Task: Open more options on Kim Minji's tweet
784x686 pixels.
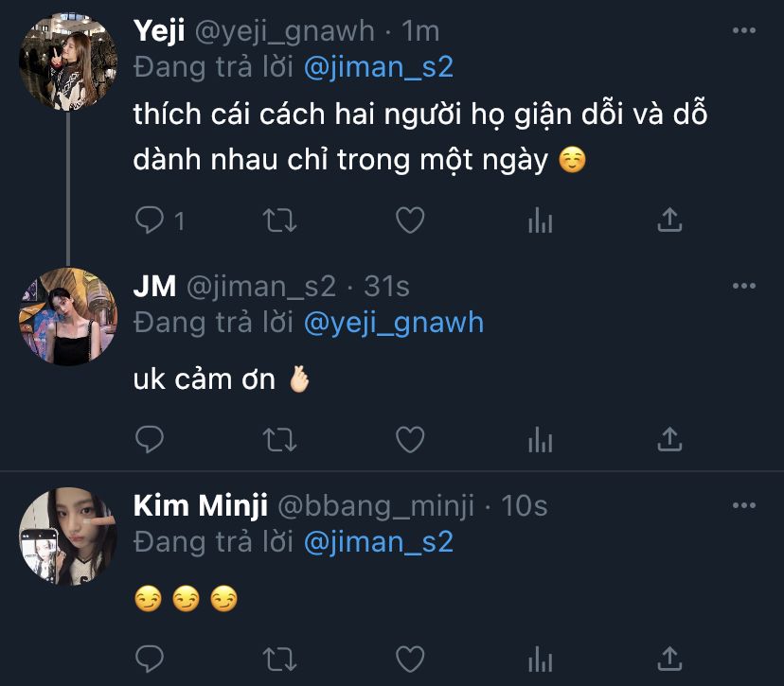Action: point(745,506)
